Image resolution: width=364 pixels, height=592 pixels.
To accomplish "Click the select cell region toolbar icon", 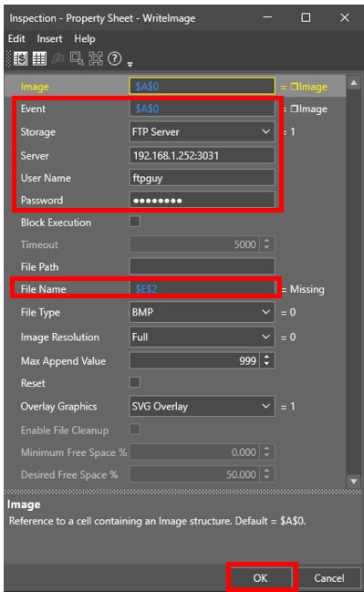I will 77,58.
